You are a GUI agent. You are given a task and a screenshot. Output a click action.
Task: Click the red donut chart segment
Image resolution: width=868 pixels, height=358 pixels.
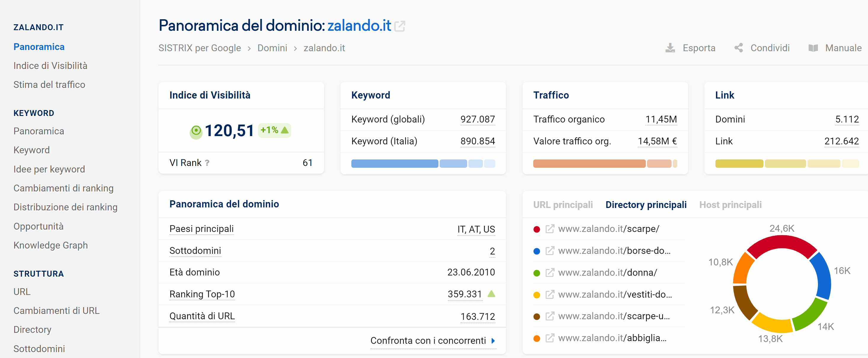(782, 242)
